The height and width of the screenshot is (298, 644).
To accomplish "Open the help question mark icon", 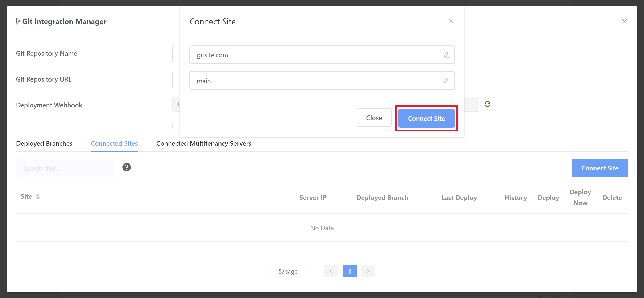I will click(x=126, y=167).
